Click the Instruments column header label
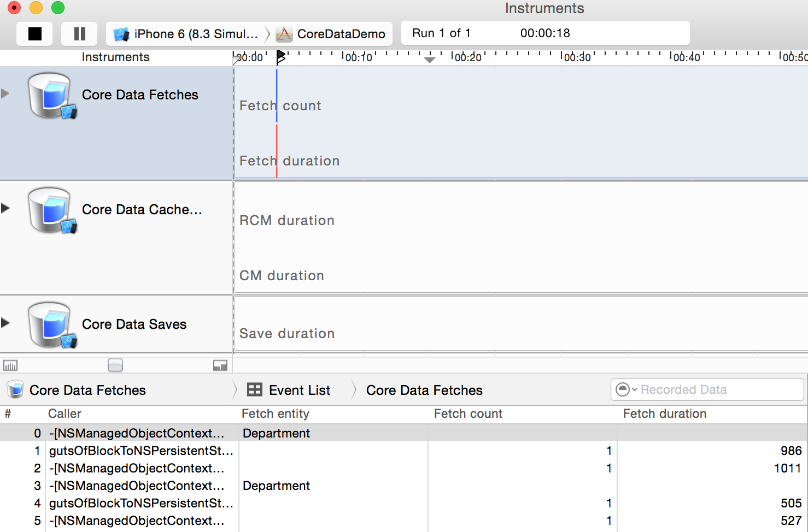808x532 pixels. [x=115, y=57]
